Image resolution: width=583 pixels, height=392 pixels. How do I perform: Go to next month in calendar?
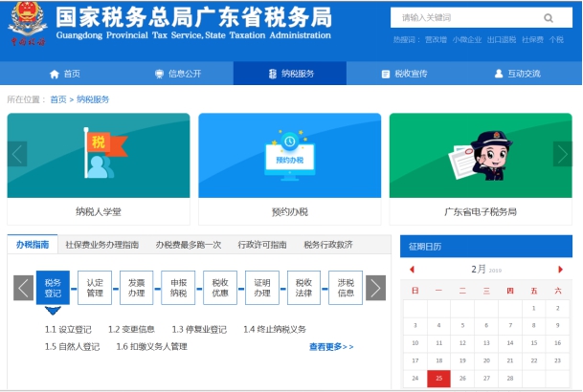[561, 270]
